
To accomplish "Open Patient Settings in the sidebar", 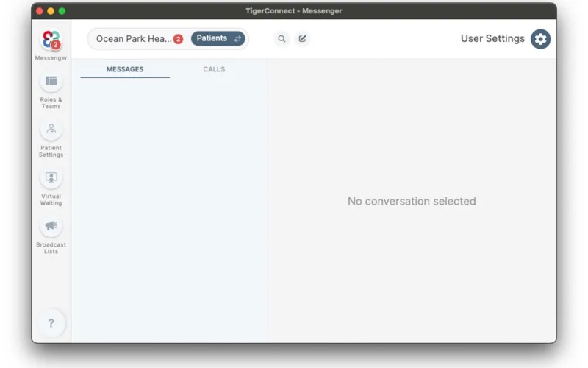I will [x=51, y=130].
